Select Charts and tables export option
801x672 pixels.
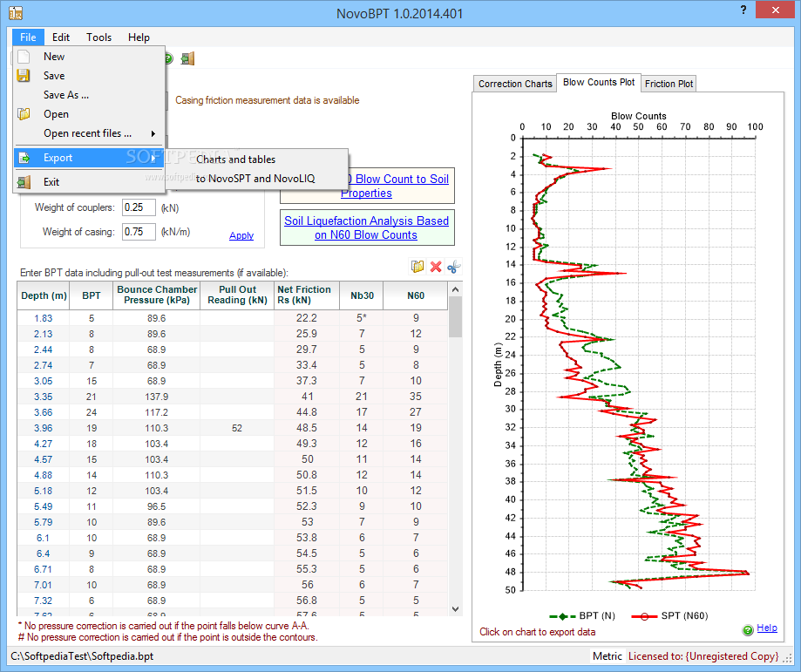pos(235,160)
